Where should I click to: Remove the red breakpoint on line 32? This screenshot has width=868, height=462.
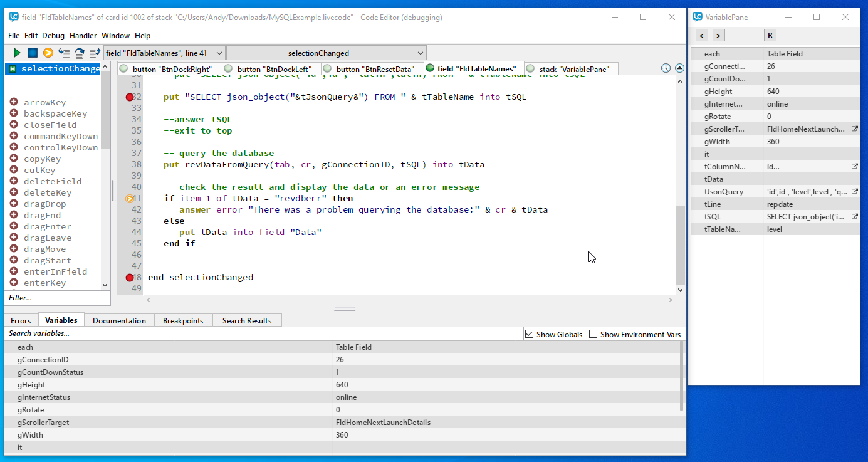130,97
